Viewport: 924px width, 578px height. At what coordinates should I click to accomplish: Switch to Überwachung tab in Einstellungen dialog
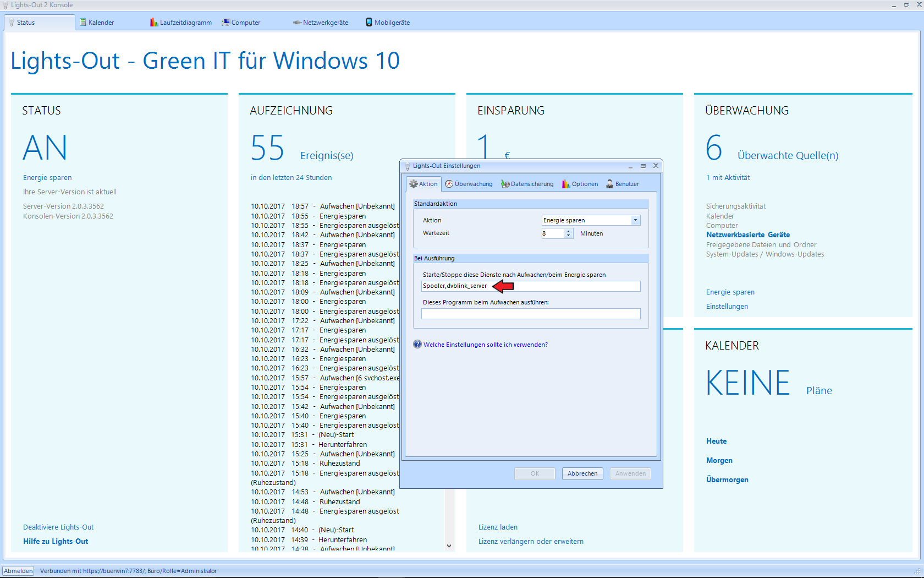pos(469,184)
